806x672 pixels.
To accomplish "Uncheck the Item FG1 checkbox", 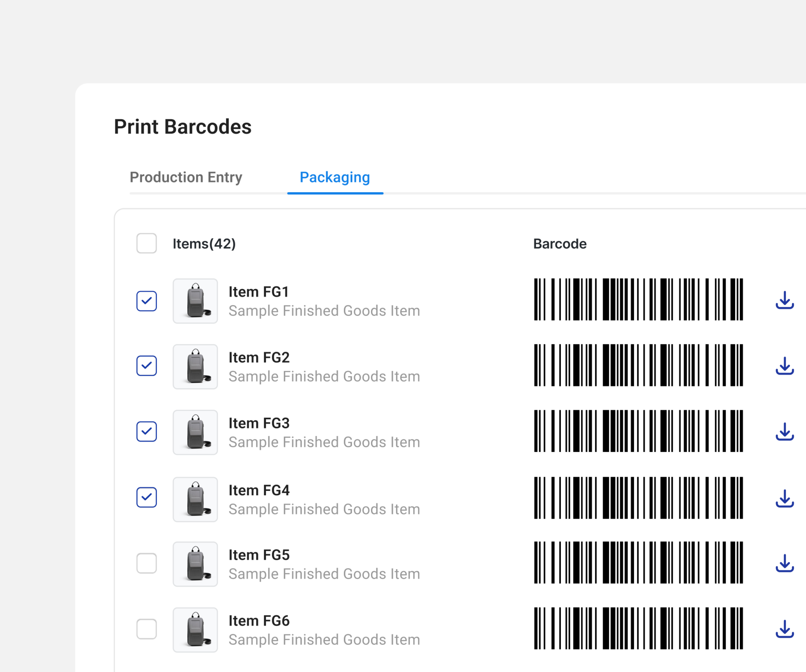I will point(146,301).
